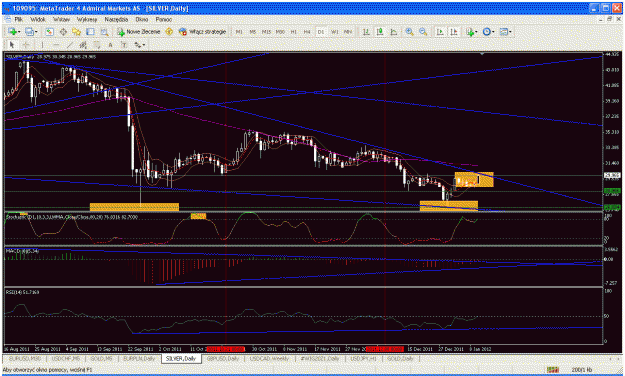625x376 pixels.
Task: Select the trendline tool
Action: pos(70,45)
